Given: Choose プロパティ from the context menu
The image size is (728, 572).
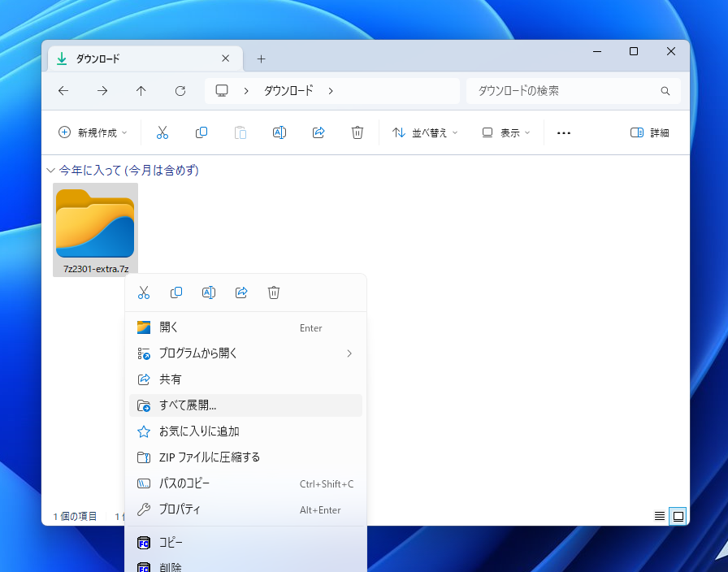Looking at the screenshot, I should [x=183, y=509].
